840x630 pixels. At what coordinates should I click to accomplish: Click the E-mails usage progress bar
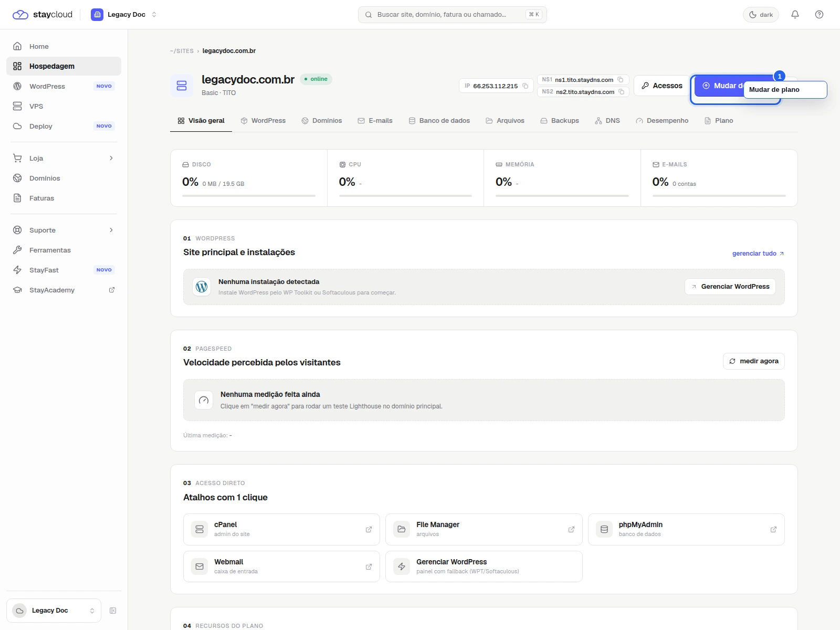coord(719,196)
